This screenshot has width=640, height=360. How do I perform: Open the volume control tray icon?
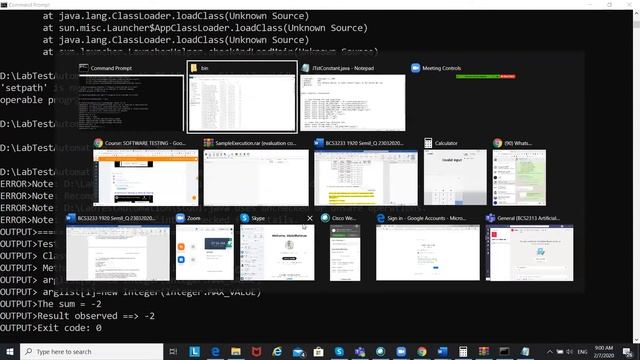[x=570, y=352]
